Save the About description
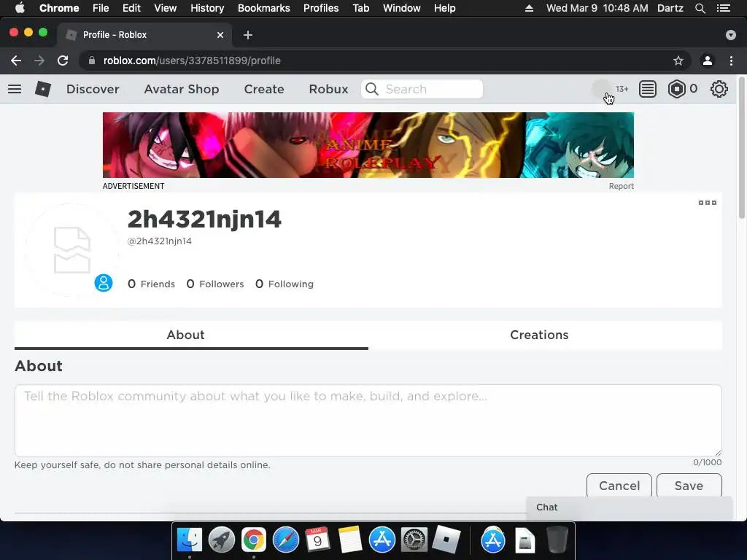747x560 pixels. click(689, 485)
